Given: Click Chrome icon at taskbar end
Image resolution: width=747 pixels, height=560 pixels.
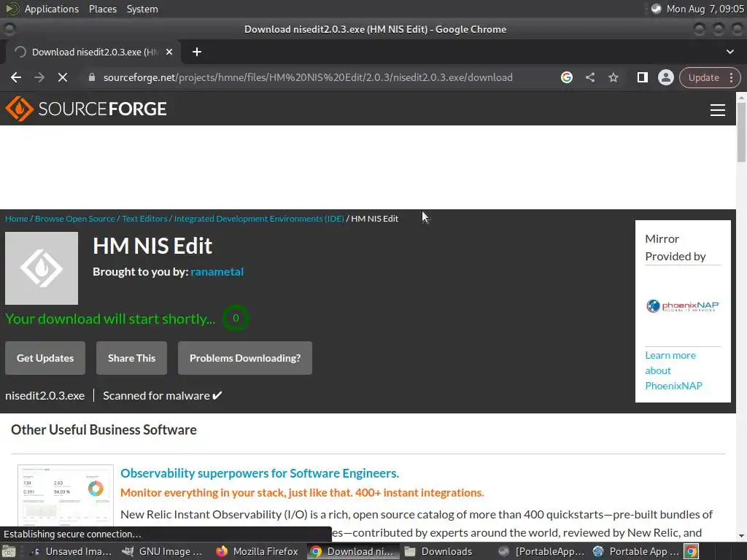Looking at the screenshot, I should pos(692,551).
